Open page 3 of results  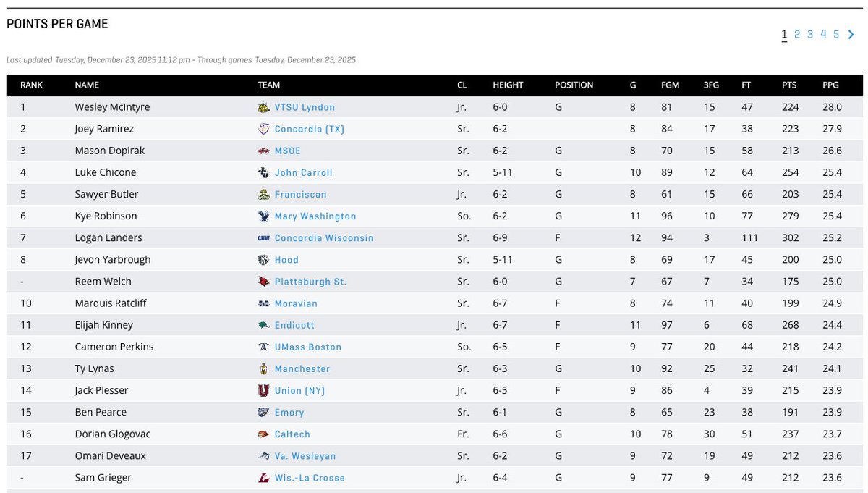pyautogui.click(x=810, y=34)
